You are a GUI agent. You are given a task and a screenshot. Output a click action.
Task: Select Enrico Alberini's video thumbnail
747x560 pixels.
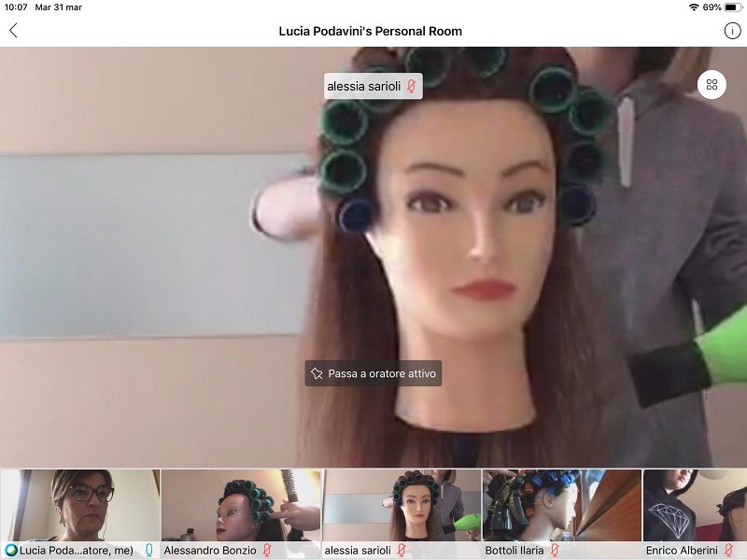[696, 504]
